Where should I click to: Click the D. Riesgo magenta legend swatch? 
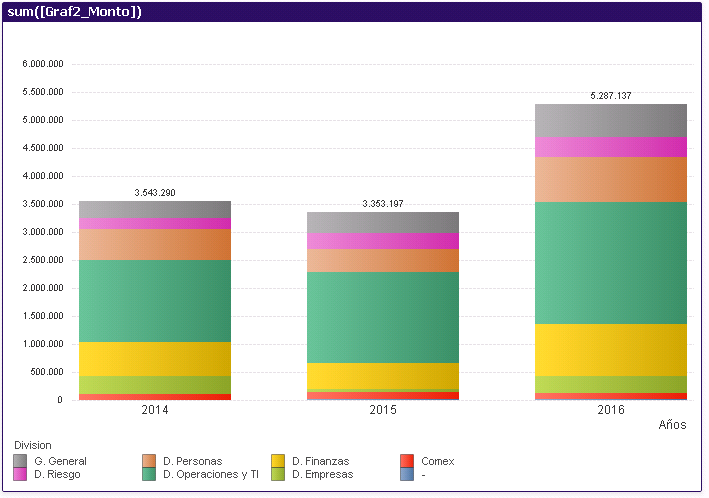[x=20, y=474]
